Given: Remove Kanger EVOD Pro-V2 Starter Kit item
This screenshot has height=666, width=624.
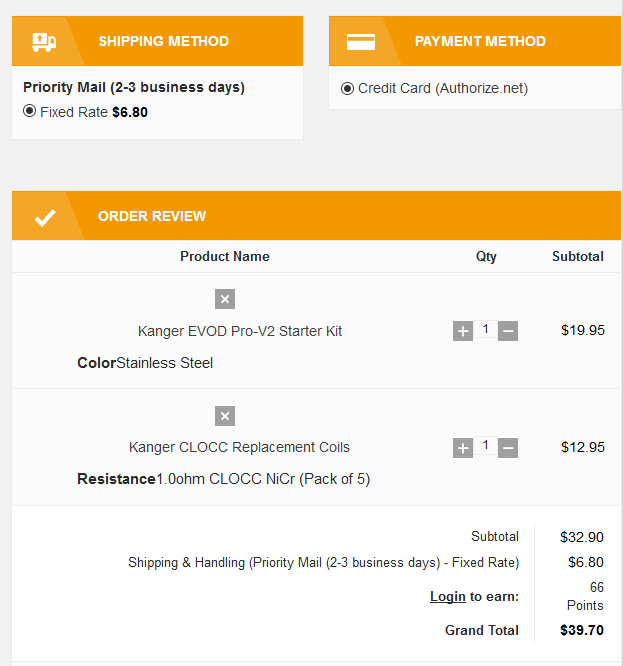Looking at the screenshot, I should coord(225,299).
